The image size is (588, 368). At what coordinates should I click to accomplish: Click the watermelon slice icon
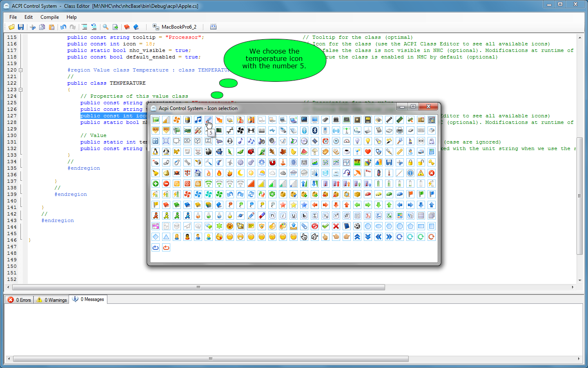point(304,152)
